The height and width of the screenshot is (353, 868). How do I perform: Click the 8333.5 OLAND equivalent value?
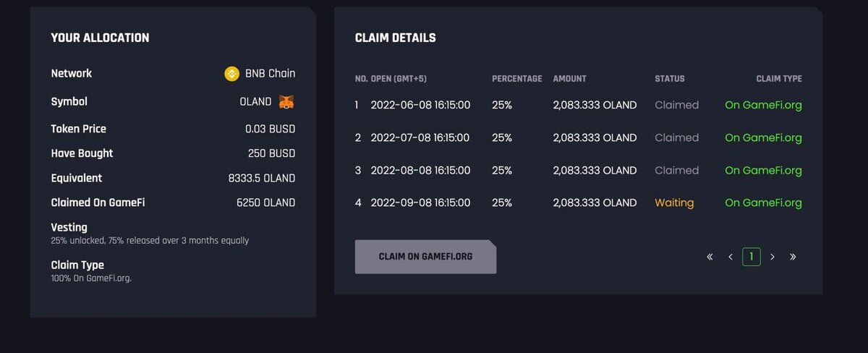coord(262,178)
